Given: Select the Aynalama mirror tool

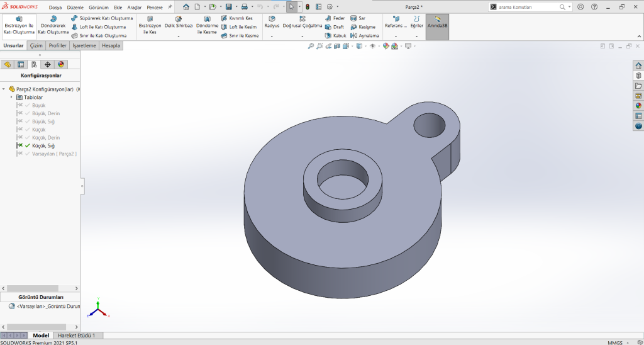Looking at the screenshot, I should point(364,36).
